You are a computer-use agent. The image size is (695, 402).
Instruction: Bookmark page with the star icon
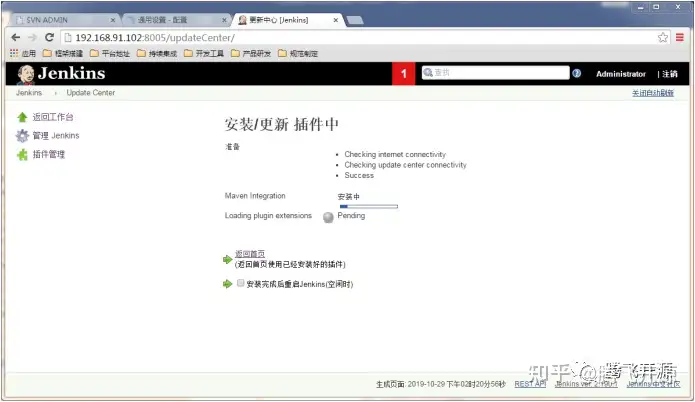663,38
